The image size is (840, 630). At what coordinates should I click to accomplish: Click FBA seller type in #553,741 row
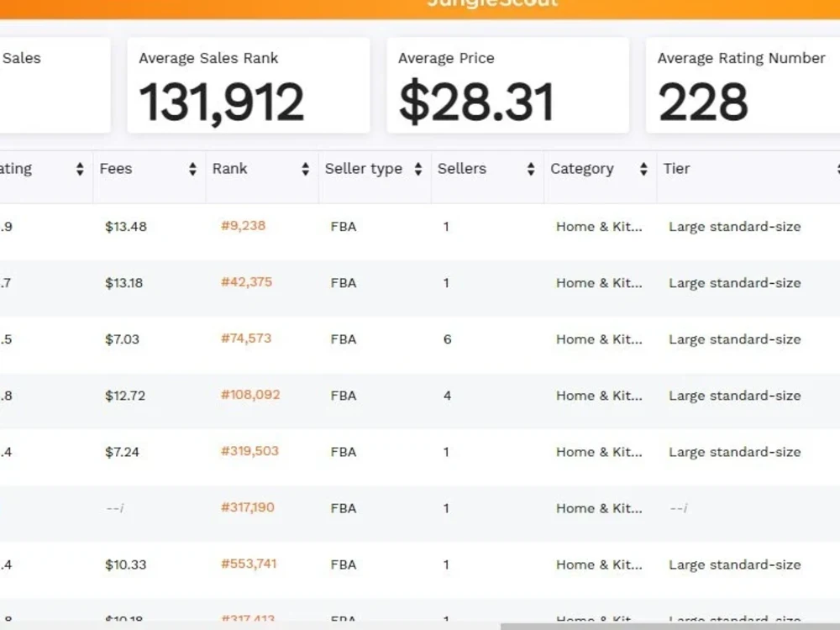pos(344,564)
